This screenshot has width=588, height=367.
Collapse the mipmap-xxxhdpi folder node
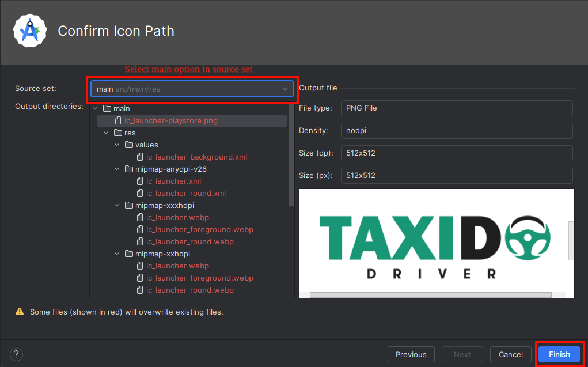coord(117,206)
